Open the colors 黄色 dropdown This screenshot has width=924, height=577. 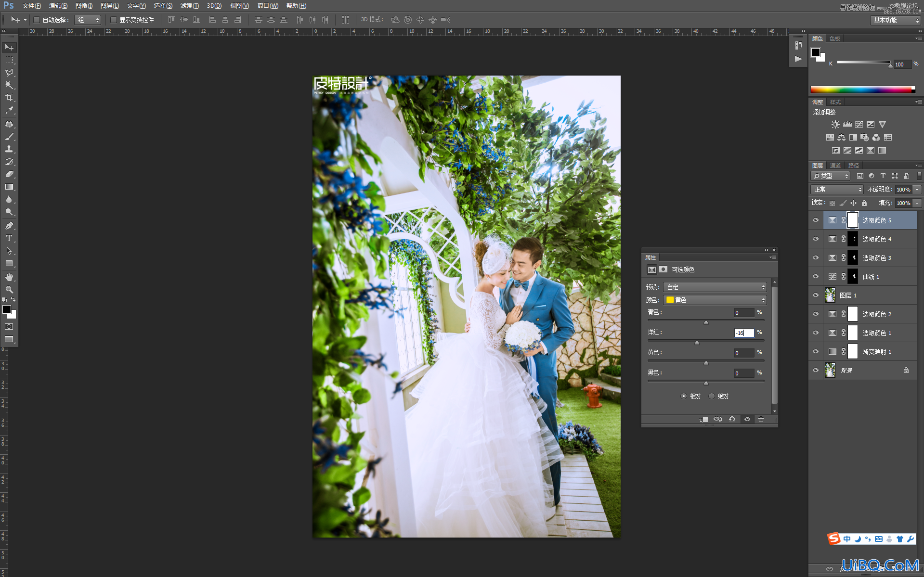pyautogui.click(x=715, y=300)
